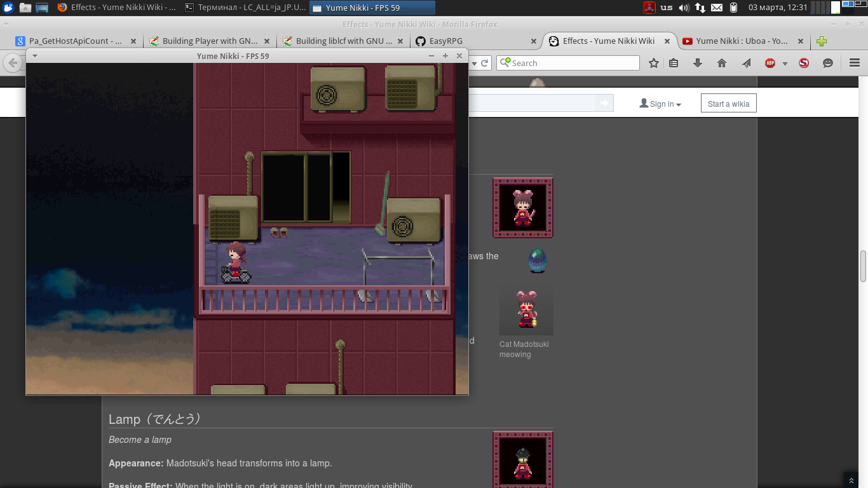Open the chat smiley toolbar icon
This screenshot has height=488, width=868.
tap(828, 63)
